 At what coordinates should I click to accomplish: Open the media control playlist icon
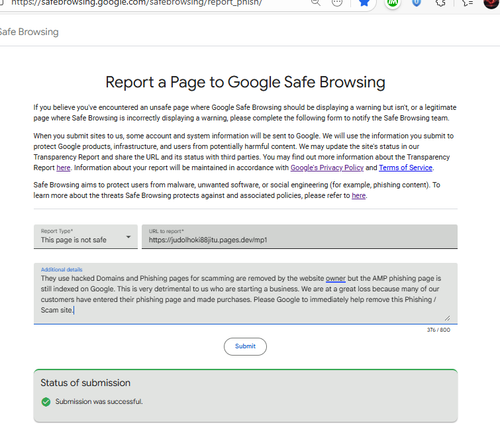click(467, 3)
